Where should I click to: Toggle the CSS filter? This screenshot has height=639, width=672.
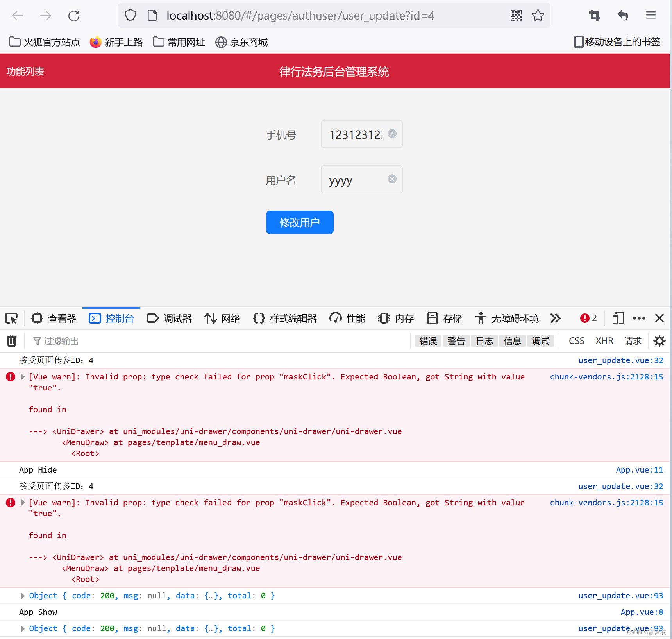point(577,341)
